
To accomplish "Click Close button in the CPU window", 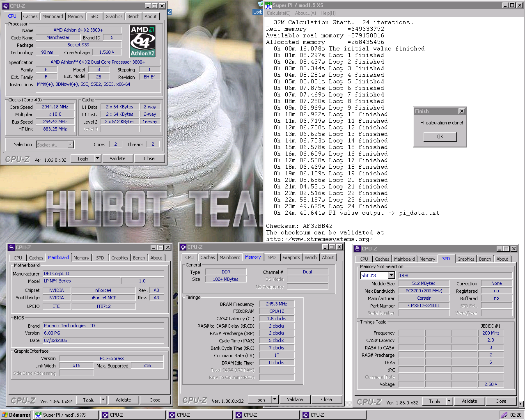I will [149, 158].
